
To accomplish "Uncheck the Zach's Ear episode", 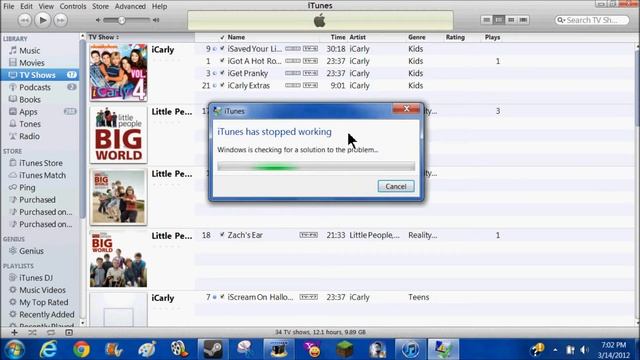I will [222, 235].
